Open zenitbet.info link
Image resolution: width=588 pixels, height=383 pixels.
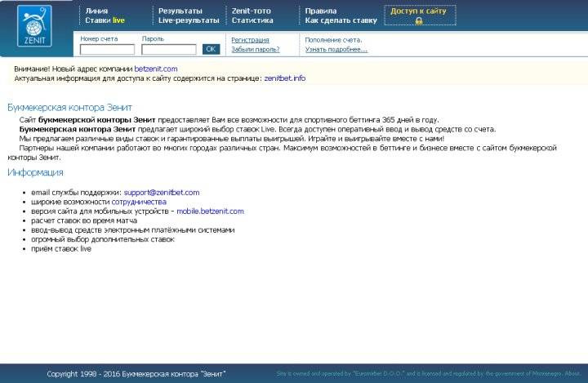pos(285,78)
